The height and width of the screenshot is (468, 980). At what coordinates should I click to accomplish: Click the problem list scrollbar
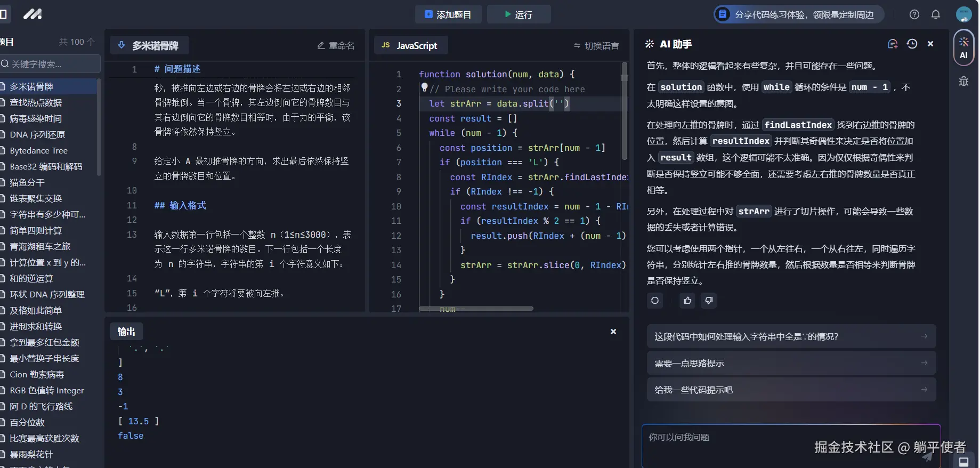pyautogui.click(x=99, y=127)
